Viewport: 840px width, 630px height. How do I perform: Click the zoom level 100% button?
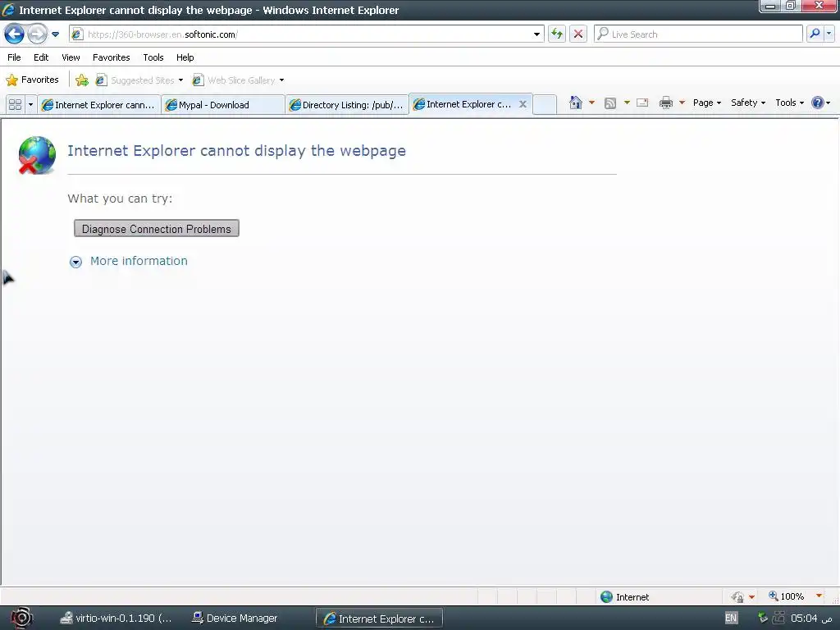pos(786,596)
